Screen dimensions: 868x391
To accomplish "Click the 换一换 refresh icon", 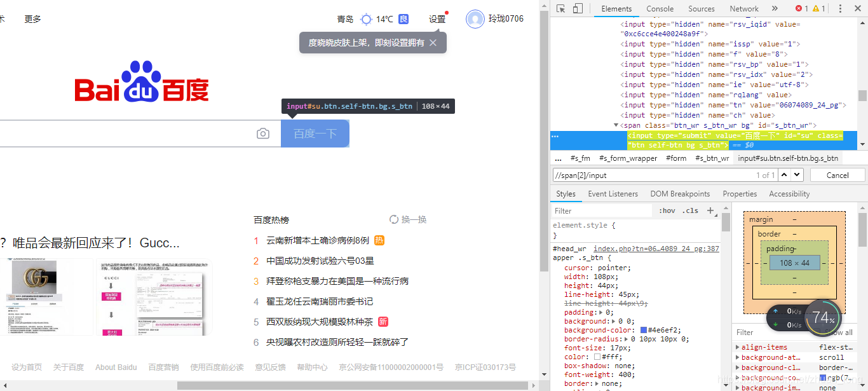I will tap(394, 219).
